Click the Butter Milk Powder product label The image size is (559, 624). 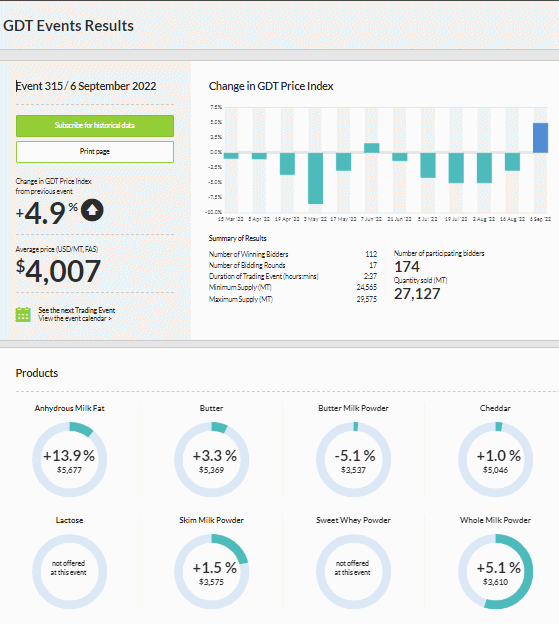pos(353,408)
